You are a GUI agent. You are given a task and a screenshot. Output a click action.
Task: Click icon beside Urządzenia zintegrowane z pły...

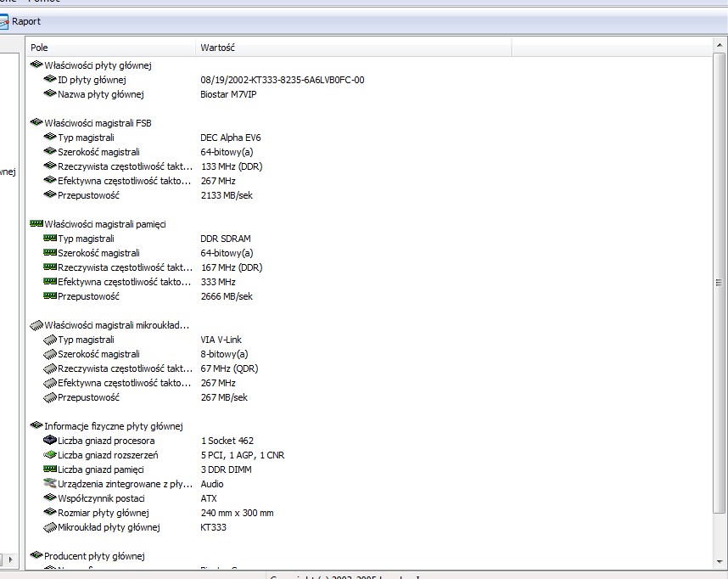50,483
